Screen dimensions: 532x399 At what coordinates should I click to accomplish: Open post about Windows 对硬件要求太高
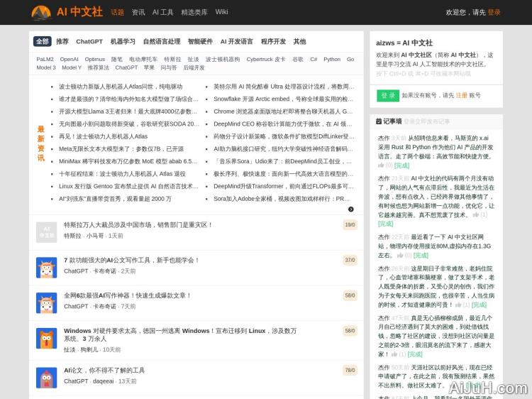click(x=180, y=334)
